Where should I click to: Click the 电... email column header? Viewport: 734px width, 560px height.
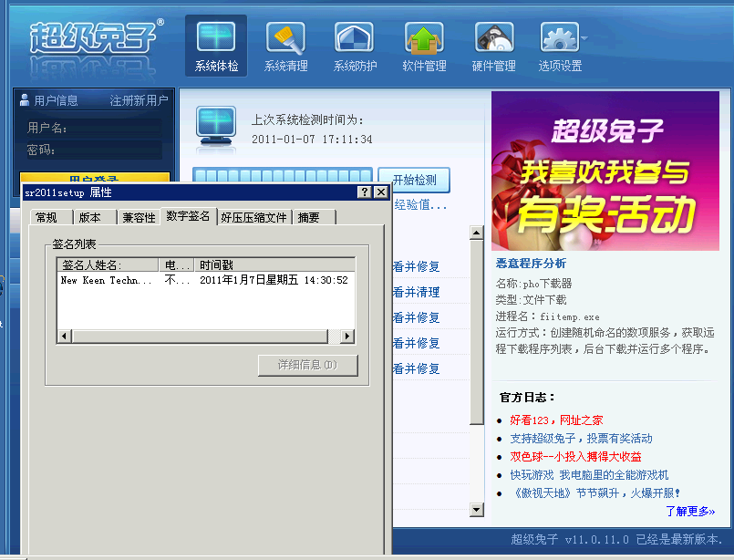pos(177,265)
